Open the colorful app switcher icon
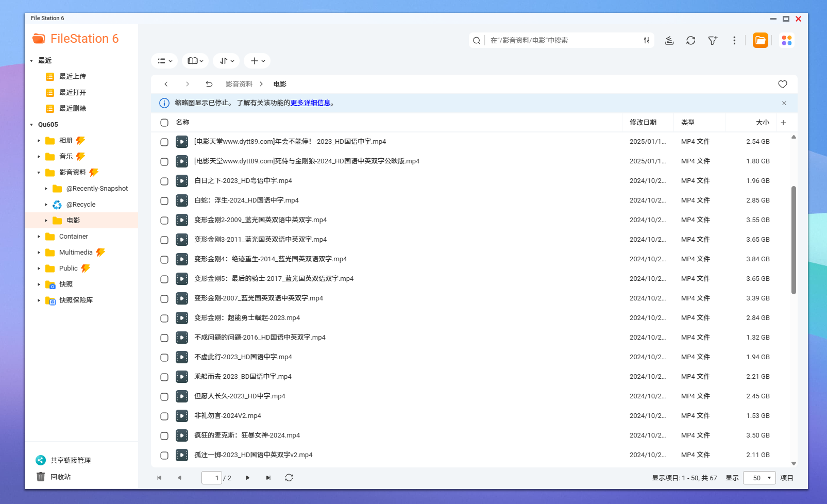The width and height of the screenshot is (827, 504). pyautogui.click(x=786, y=40)
